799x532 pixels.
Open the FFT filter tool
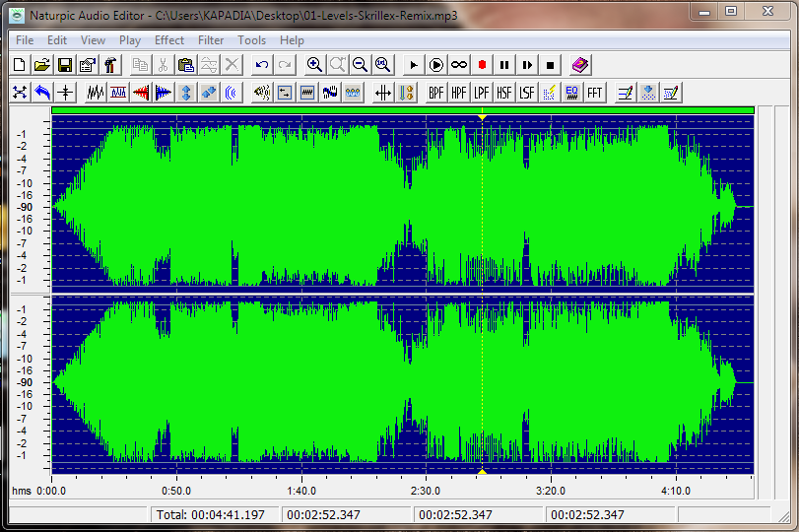pos(594,93)
